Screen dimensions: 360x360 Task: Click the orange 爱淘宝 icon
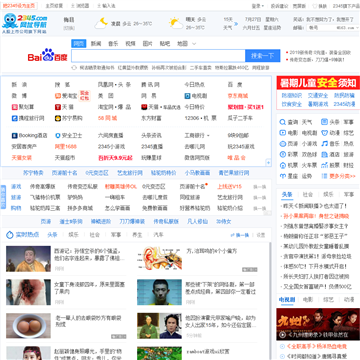(58, 96)
